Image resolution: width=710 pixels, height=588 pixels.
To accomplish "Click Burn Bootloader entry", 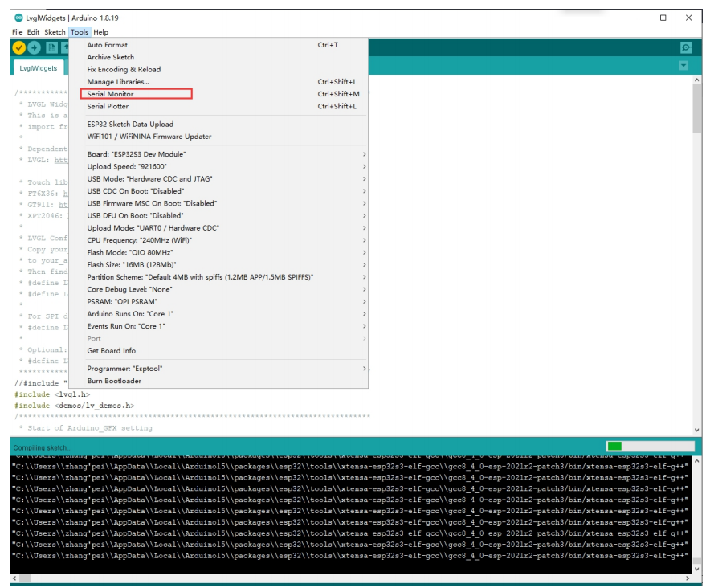I will 114,381.
